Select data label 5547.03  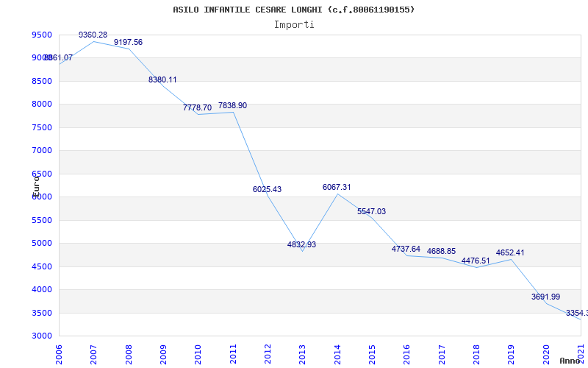click(371, 211)
